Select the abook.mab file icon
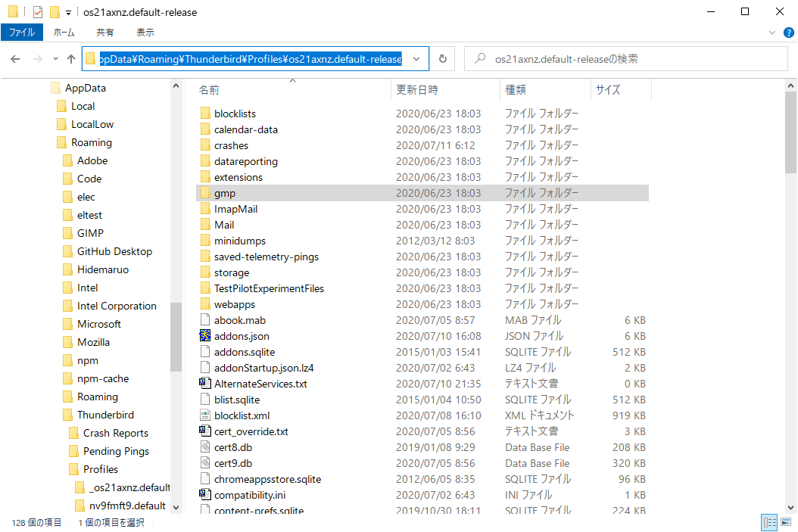 [x=205, y=320]
